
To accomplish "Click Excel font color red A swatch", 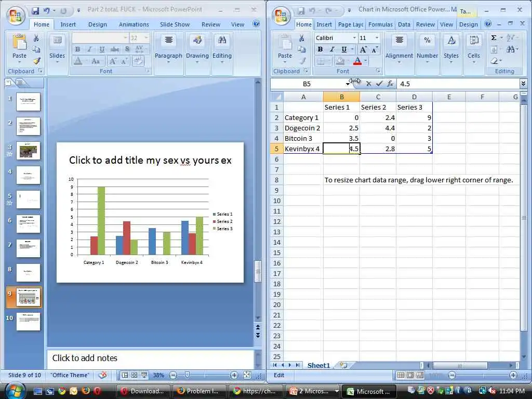I will [x=357, y=61].
